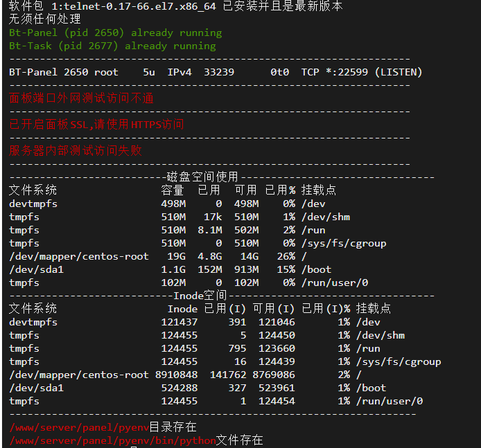Image resolution: width=481 pixels, height=448 pixels.
Task: Click the '/boot' mount point in the disk usage table
Action: (317, 269)
